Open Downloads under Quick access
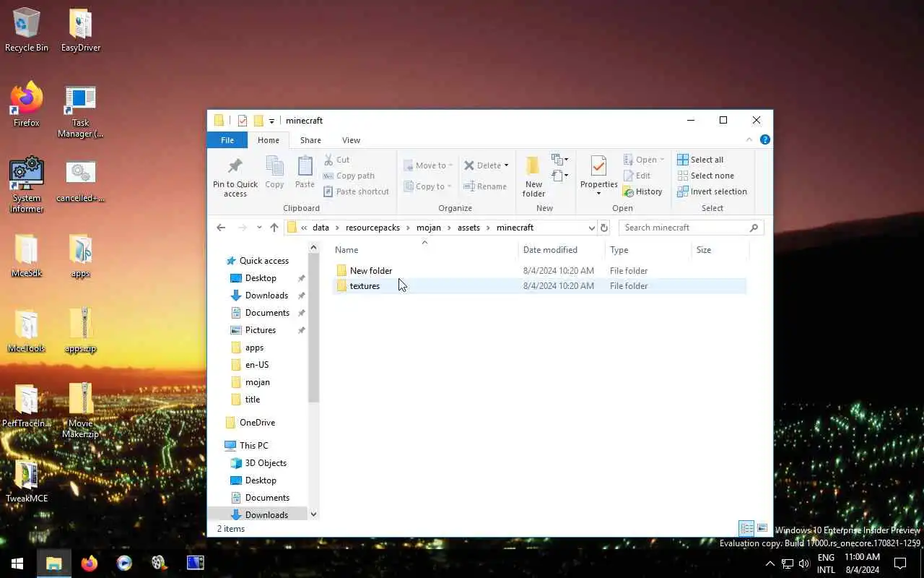The image size is (924, 578). click(266, 296)
